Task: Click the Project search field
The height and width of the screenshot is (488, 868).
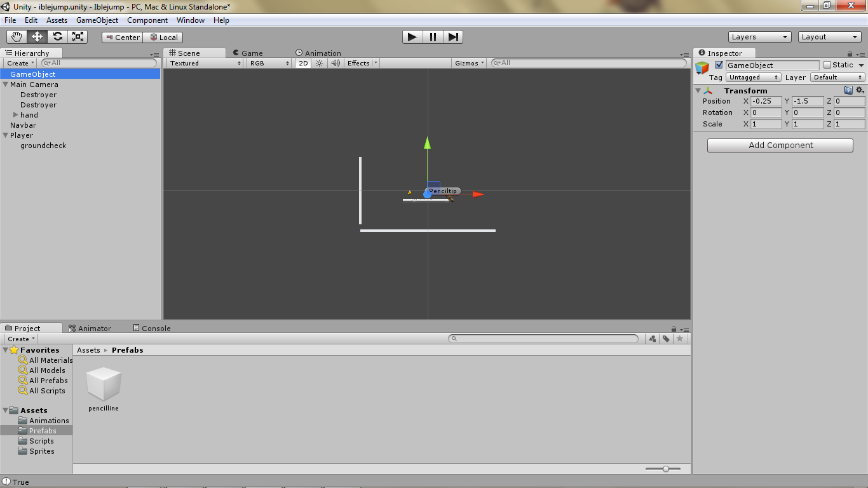Action: (x=543, y=339)
